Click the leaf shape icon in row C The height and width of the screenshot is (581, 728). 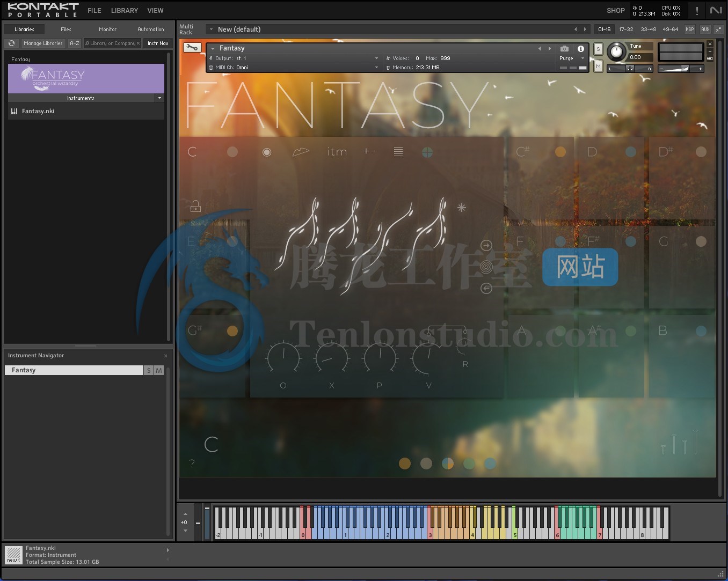(301, 152)
